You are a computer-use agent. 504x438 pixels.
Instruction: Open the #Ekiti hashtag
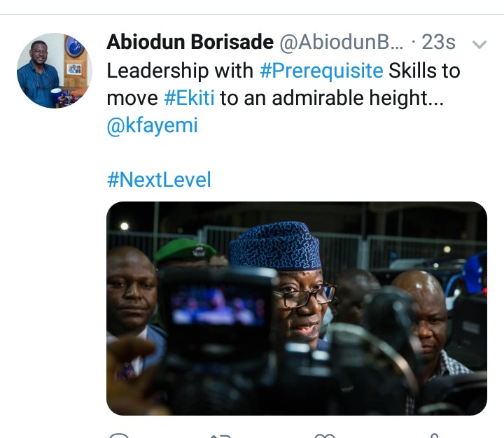click(x=189, y=98)
